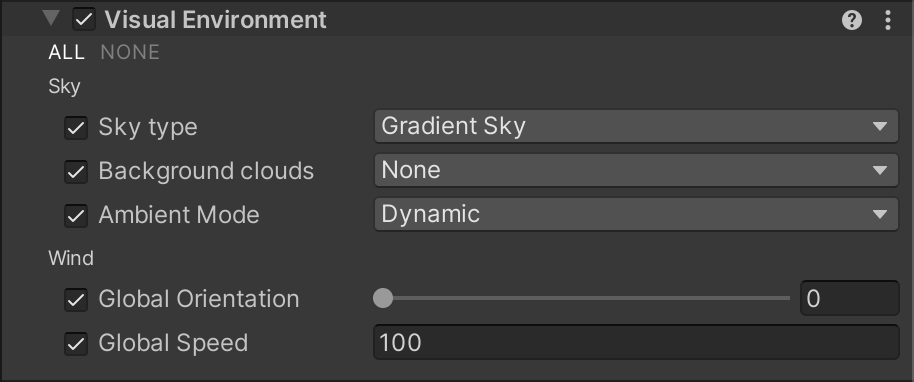The width and height of the screenshot is (914, 382).
Task: Click the Global Orientation numeric value field
Action: point(850,298)
